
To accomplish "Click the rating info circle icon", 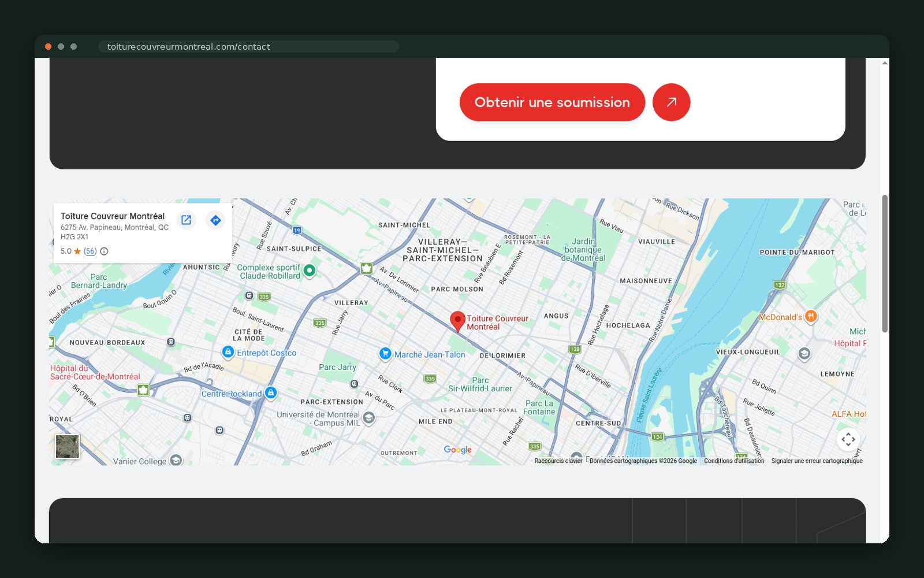I will tap(104, 251).
